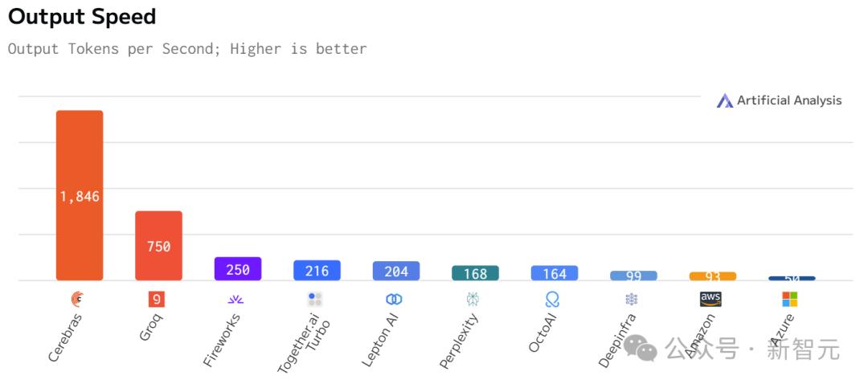Click the Lepton AI logo icon
Image resolution: width=868 pixels, height=384 pixels.
pyautogui.click(x=394, y=300)
